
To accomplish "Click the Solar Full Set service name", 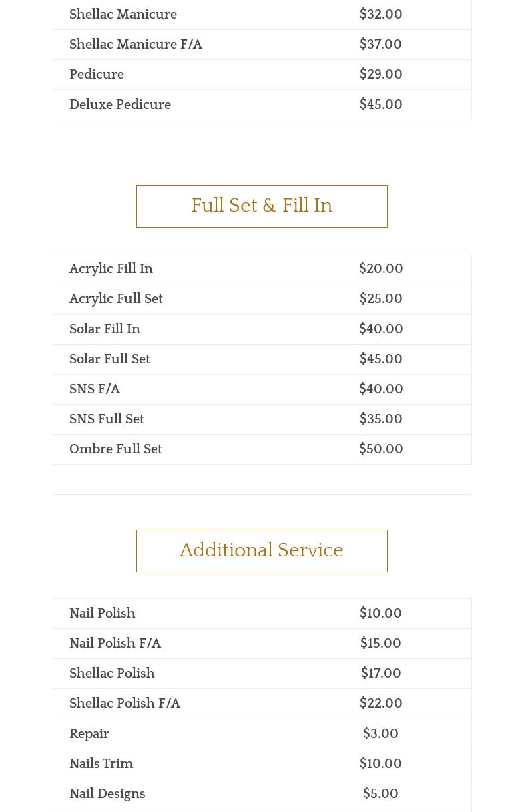I will pyautogui.click(x=109, y=359).
